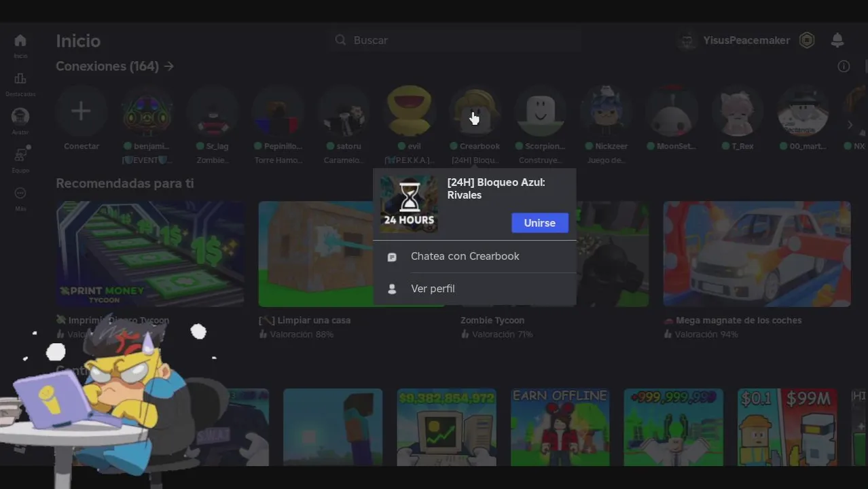The height and width of the screenshot is (489, 868).
Task: Open the $0.1 $99M game thumbnail
Action: coord(787,427)
